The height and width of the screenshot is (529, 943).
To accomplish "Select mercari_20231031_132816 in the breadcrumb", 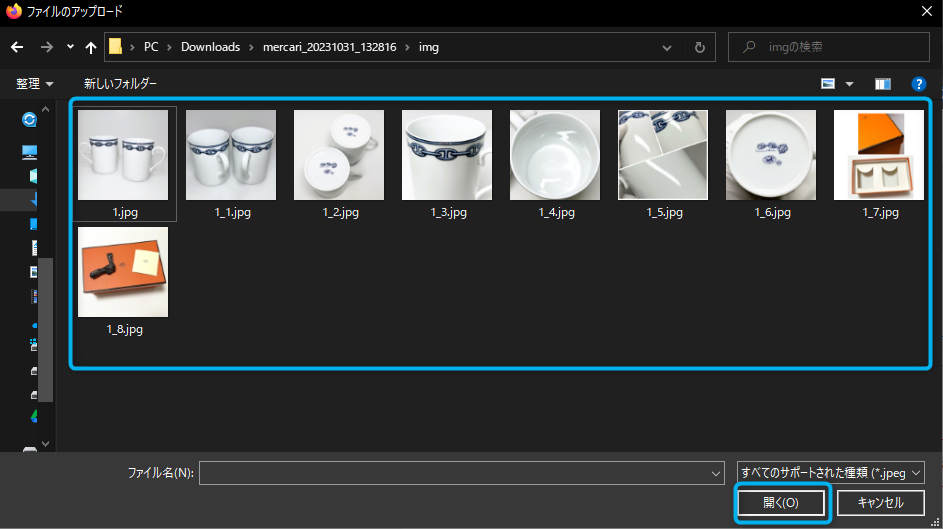I will (x=330, y=47).
